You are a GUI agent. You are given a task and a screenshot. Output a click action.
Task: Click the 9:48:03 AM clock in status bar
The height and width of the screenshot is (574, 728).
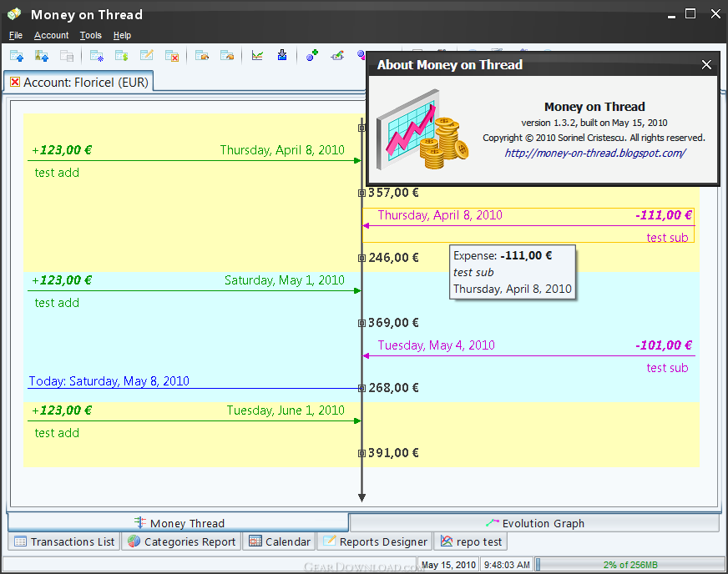click(x=507, y=565)
